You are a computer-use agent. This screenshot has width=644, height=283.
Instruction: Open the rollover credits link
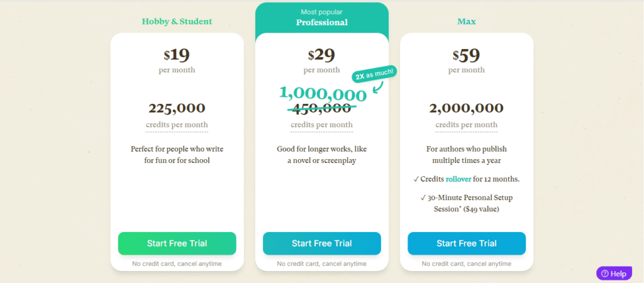458,179
